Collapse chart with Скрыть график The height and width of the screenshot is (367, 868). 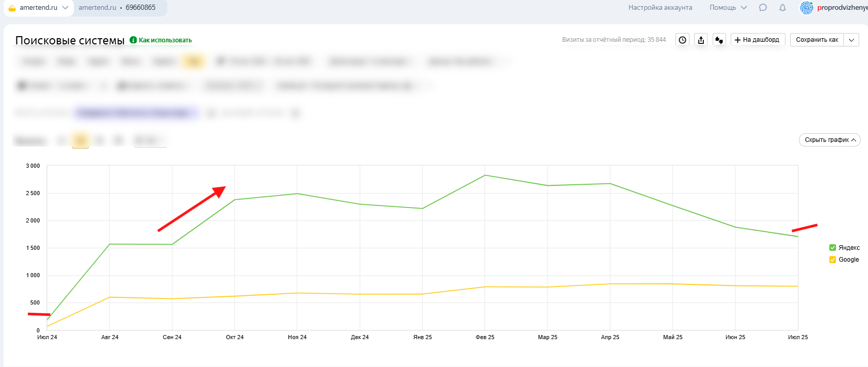tap(829, 140)
